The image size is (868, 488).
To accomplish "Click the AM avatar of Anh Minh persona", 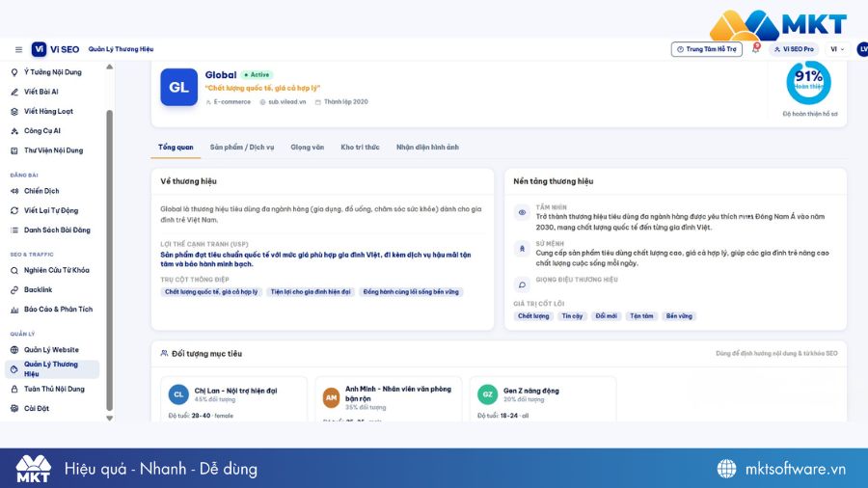I will click(331, 397).
